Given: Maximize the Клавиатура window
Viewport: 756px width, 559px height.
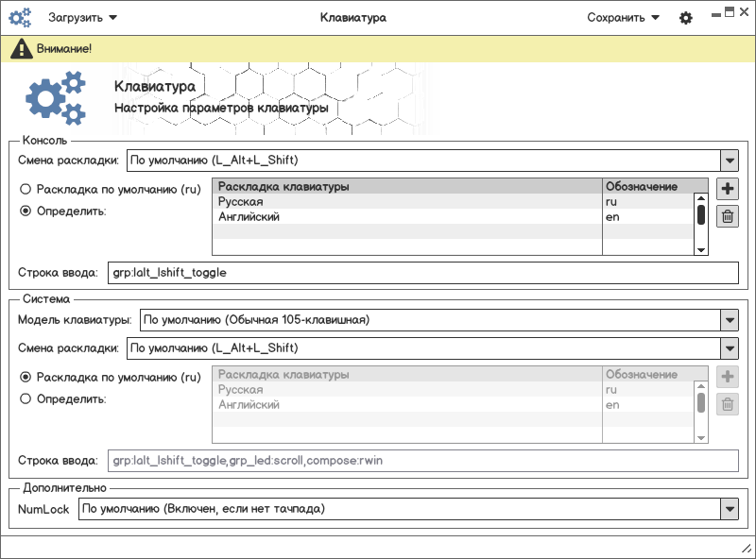Looking at the screenshot, I should [730, 12].
